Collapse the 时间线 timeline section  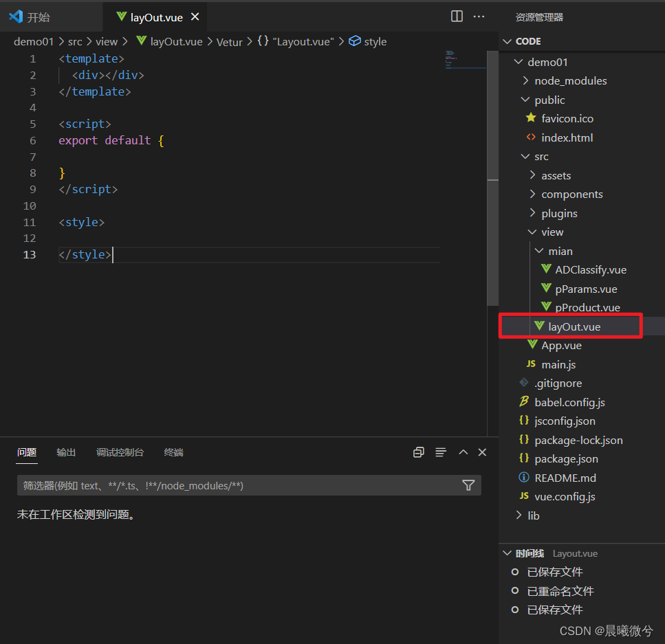click(508, 553)
